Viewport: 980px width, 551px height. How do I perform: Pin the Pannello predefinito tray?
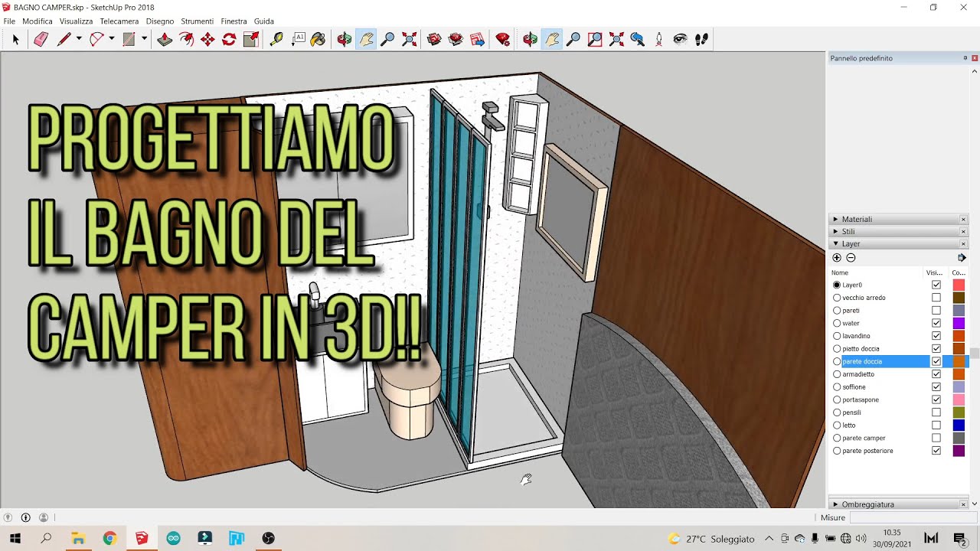pyautogui.click(x=965, y=58)
